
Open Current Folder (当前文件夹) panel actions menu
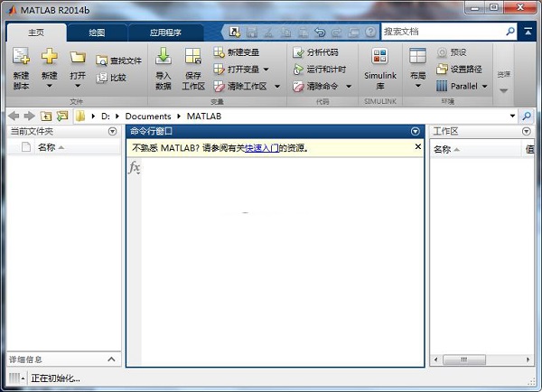pyautogui.click(x=112, y=131)
